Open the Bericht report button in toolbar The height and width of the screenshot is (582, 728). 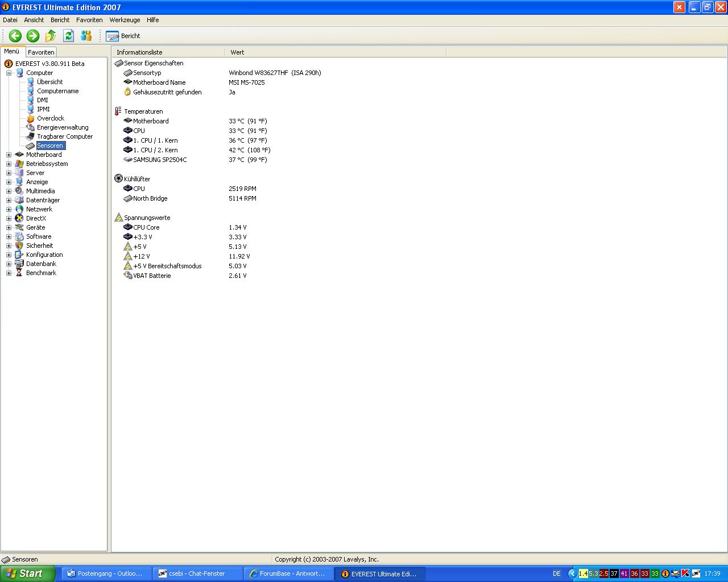click(x=123, y=36)
